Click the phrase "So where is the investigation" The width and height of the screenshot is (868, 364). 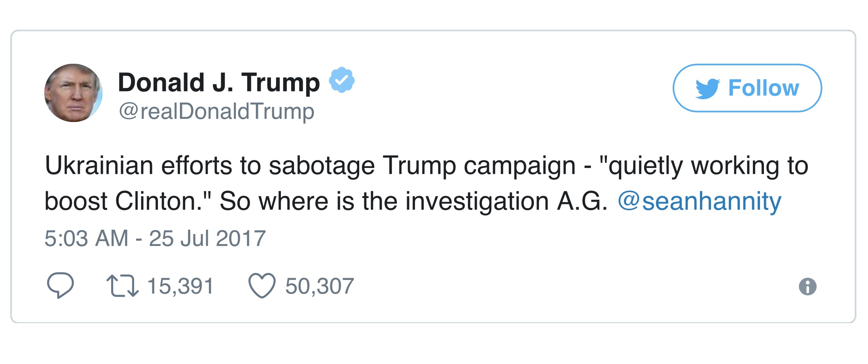point(384,201)
